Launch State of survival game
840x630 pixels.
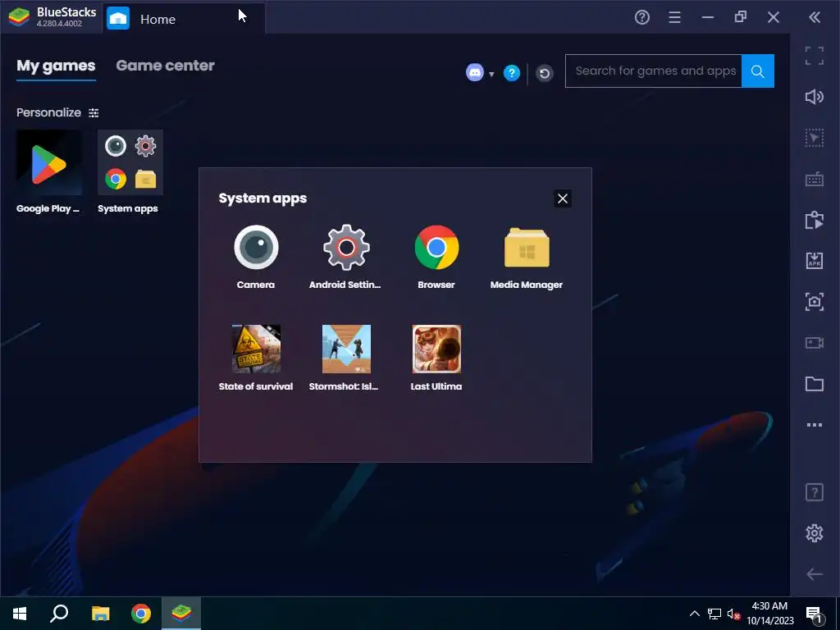(x=256, y=349)
